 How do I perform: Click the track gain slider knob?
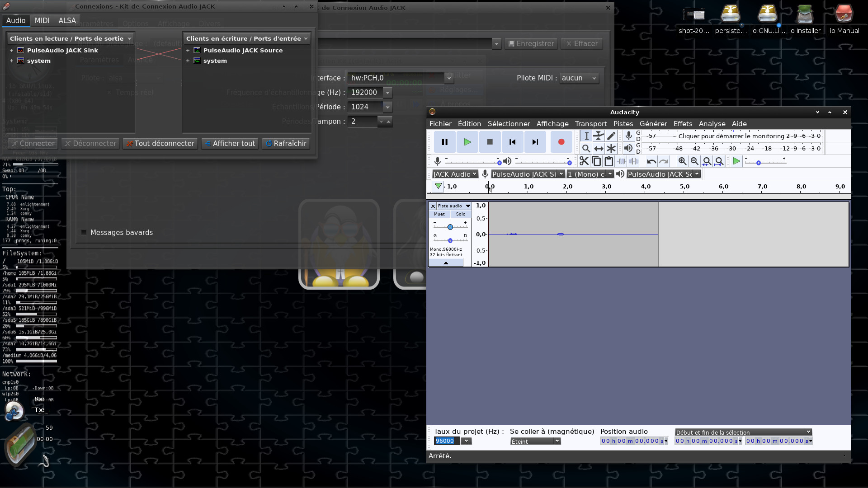coord(450,227)
